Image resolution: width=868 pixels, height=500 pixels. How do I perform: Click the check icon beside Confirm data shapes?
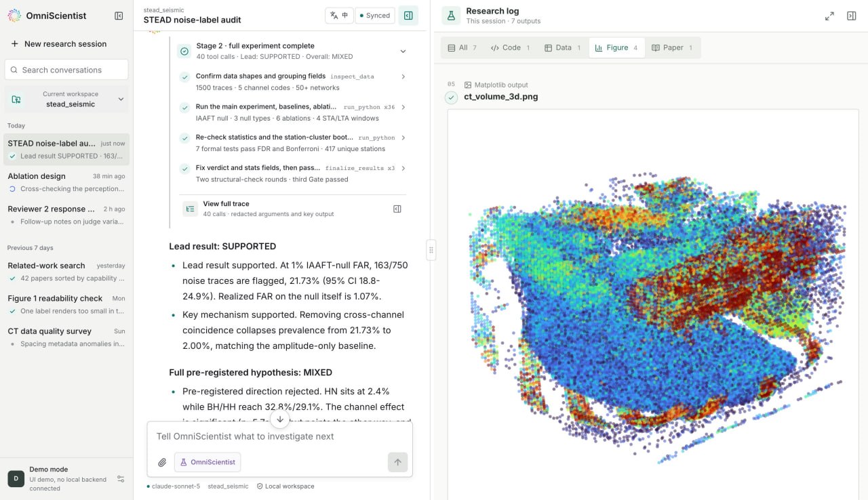pyautogui.click(x=184, y=77)
